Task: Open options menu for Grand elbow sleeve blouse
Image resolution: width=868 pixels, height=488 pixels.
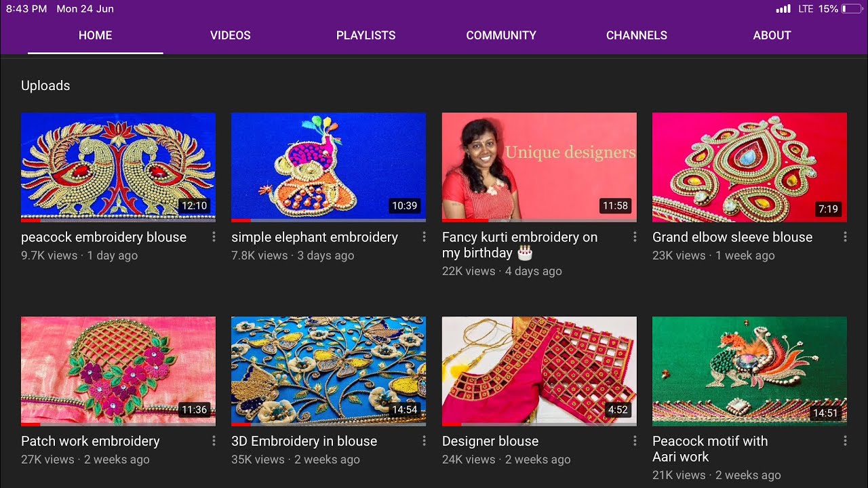Action: (845, 237)
